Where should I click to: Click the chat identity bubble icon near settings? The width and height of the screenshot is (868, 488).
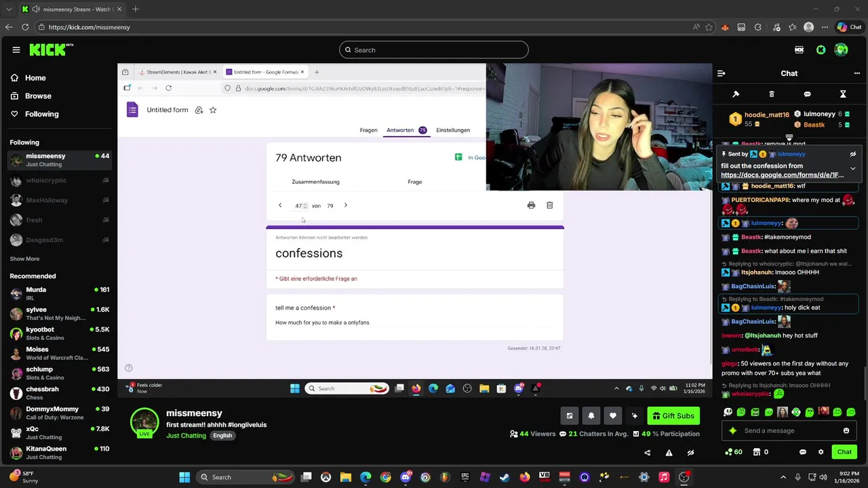[803, 452]
